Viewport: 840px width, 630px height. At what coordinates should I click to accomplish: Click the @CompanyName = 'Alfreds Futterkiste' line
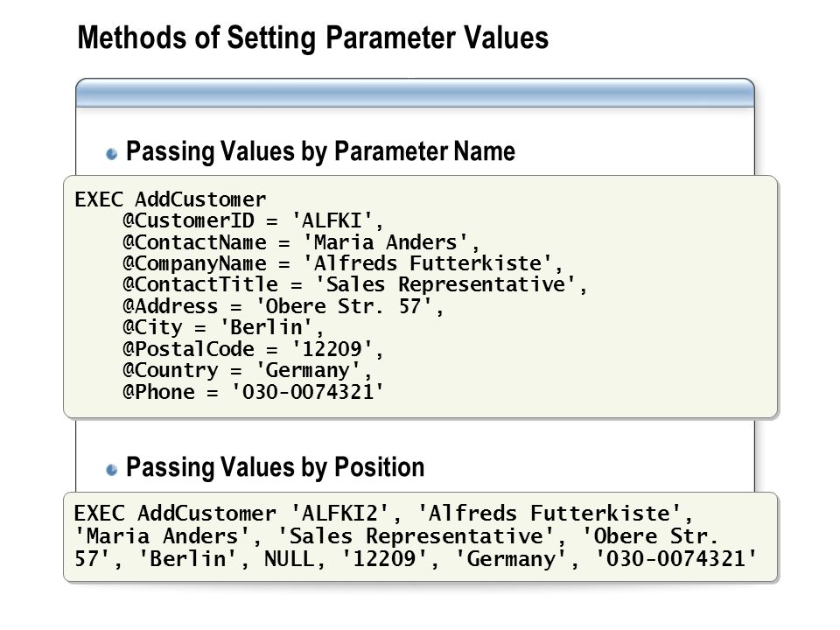coord(343,263)
